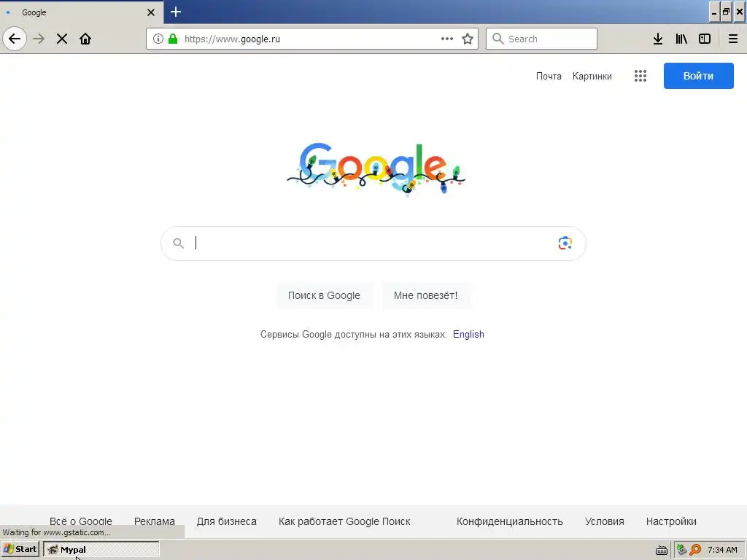
Task: Open the hamburger application menu
Action: pyautogui.click(x=733, y=39)
